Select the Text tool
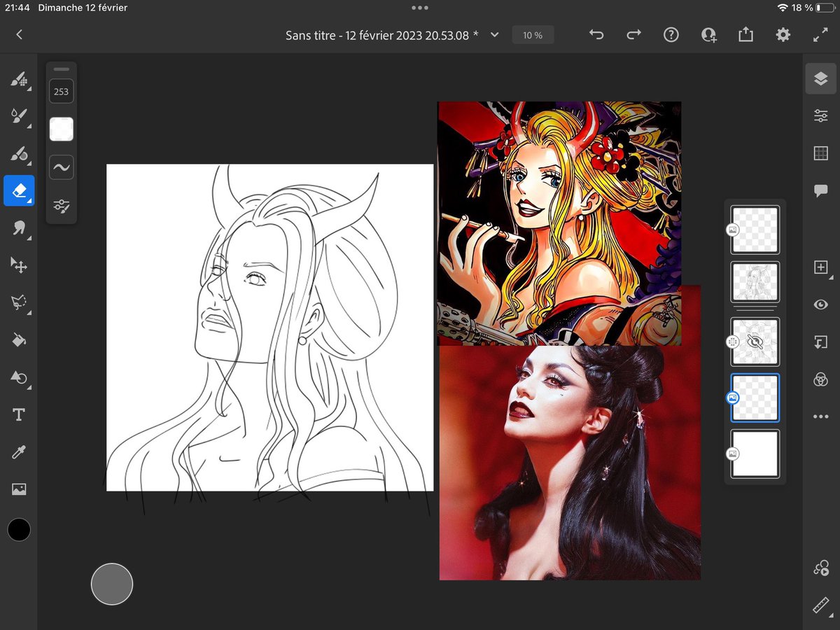 click(x=19, y=415)
